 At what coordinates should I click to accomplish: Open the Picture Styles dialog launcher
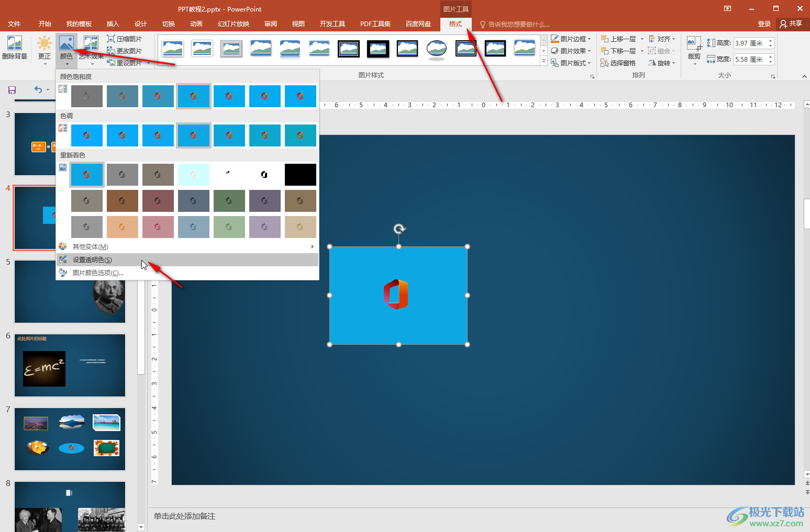[593, 76]
